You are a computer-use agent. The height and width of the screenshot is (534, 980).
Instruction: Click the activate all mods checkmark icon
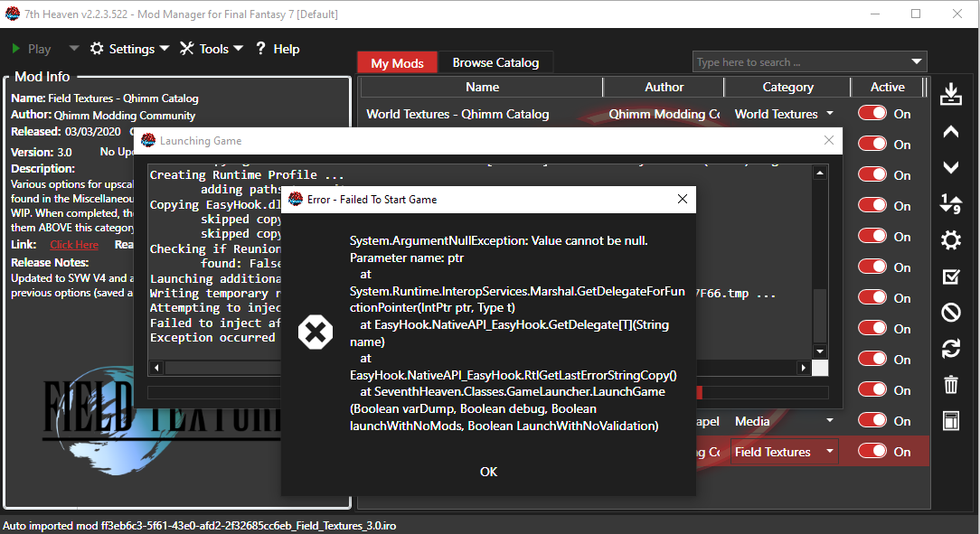coord(951,276)
